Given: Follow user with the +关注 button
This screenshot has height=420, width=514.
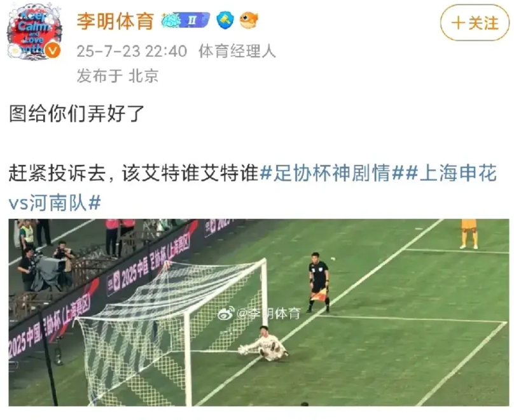Looking at the screenshot, I should point(475,23).
